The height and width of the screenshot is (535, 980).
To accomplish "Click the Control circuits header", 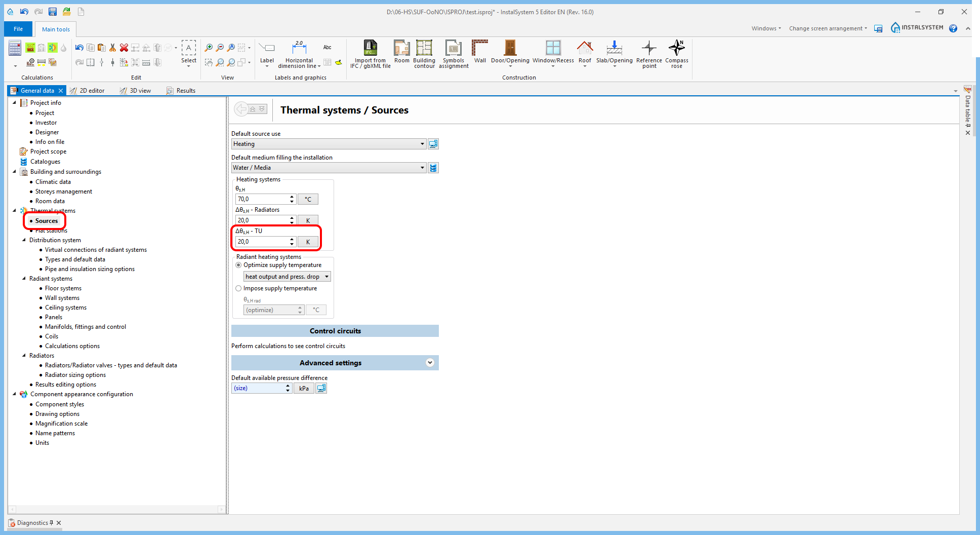I will click(x=335, y=331).
